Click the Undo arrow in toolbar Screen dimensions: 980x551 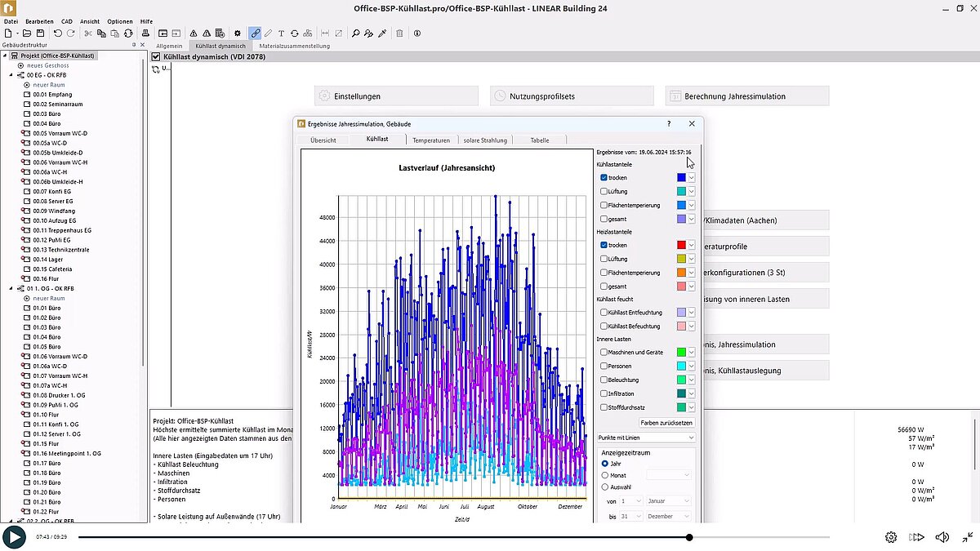[57, 33]
